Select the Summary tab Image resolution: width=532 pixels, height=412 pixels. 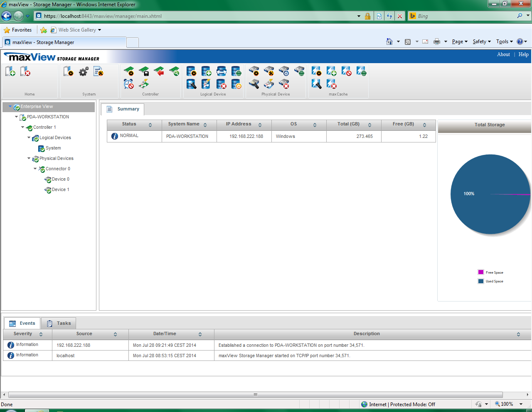(123, 109)
